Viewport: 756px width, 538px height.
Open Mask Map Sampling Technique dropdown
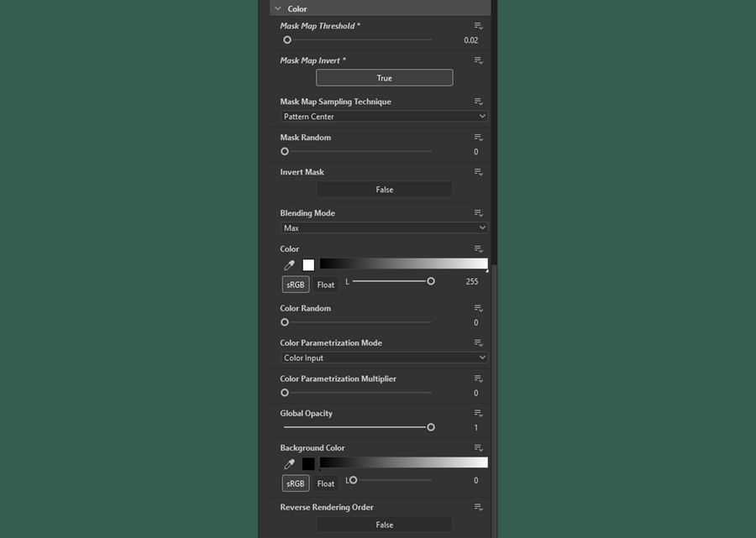click(384, 116)
